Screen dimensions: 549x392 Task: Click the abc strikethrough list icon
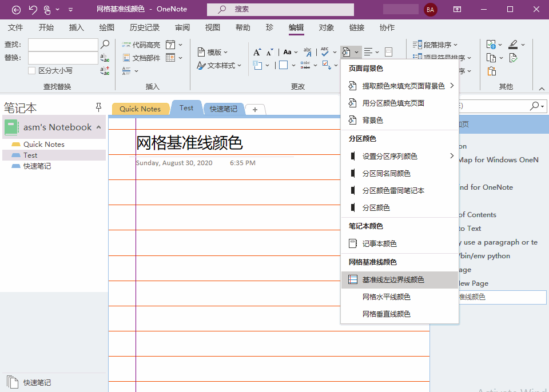click(305, 65)
